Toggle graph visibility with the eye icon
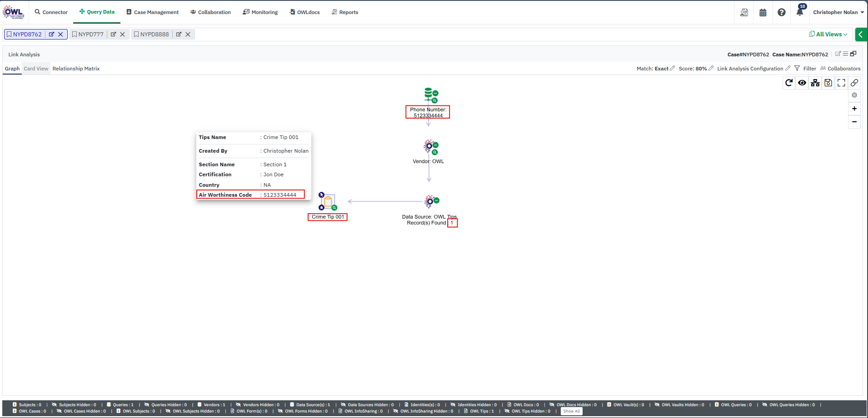 click(802, 83)
